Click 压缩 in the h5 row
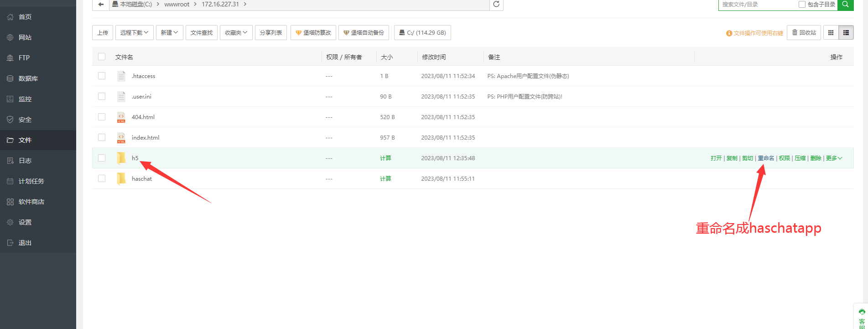The width and height of the screenshot is (868, 329). (x=800, y=158)
